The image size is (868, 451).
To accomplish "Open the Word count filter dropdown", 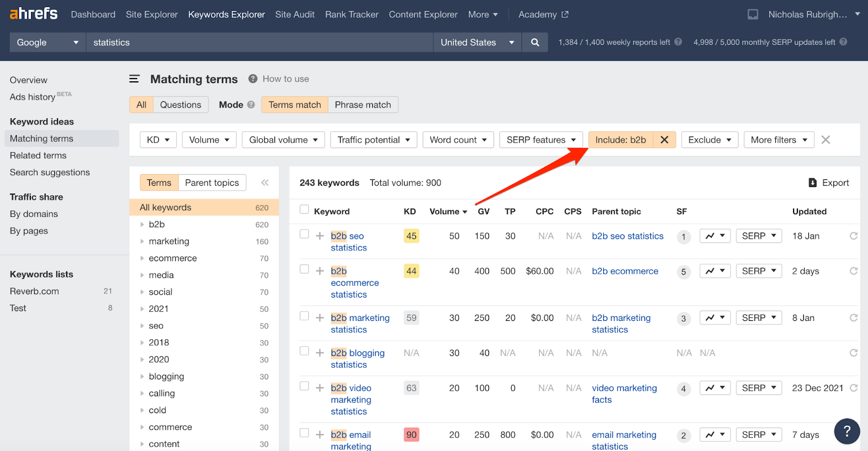I will [x=458, y=140].
